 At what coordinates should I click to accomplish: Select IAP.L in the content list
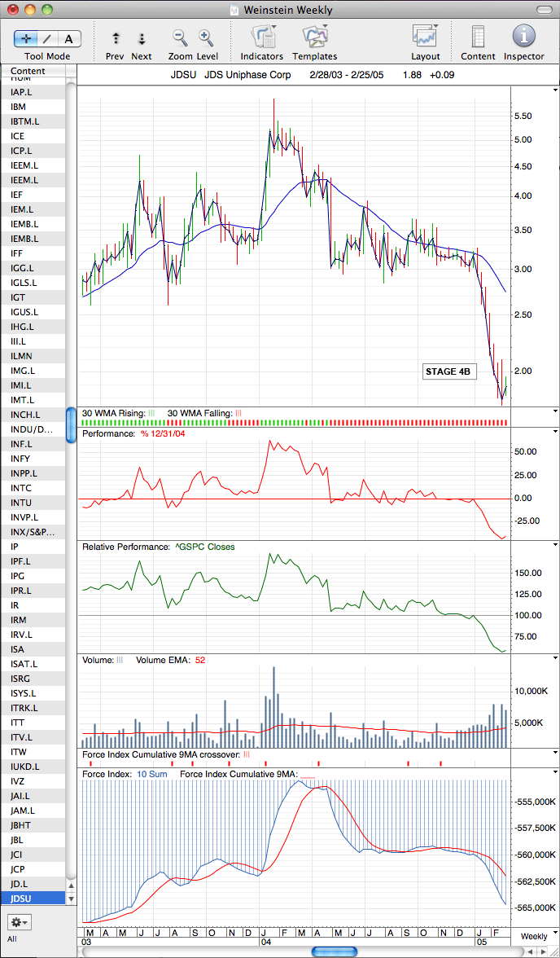click(x=33, y=91)
